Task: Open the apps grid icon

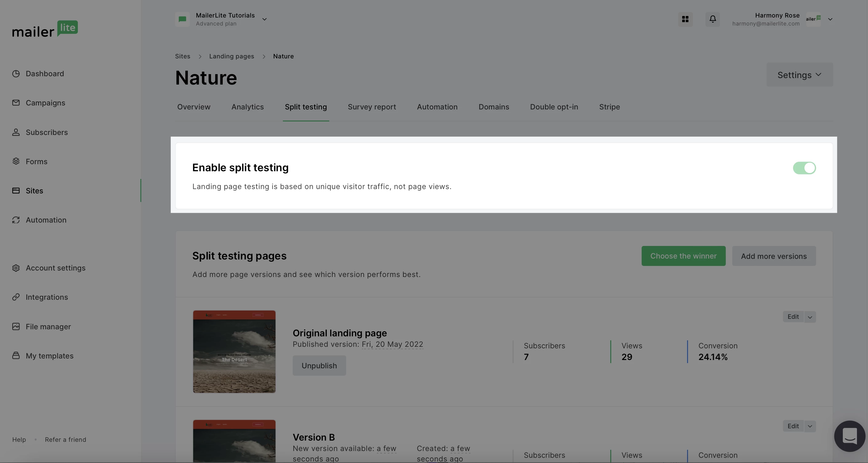Action: pyautogui.click(x=685, y=19)
